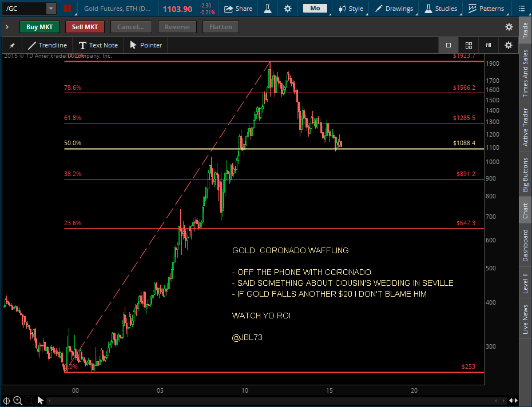Click the Buy MKT button
The width and height of the screenshot is (532, 407).
pyautogui.click(x=39, y=27)
